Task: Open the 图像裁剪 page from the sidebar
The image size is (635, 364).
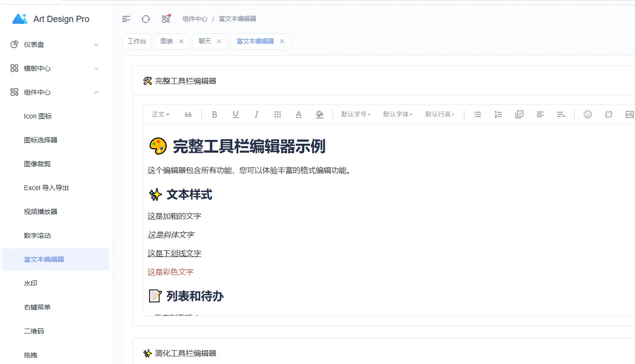Action: (x=36, y=163)
